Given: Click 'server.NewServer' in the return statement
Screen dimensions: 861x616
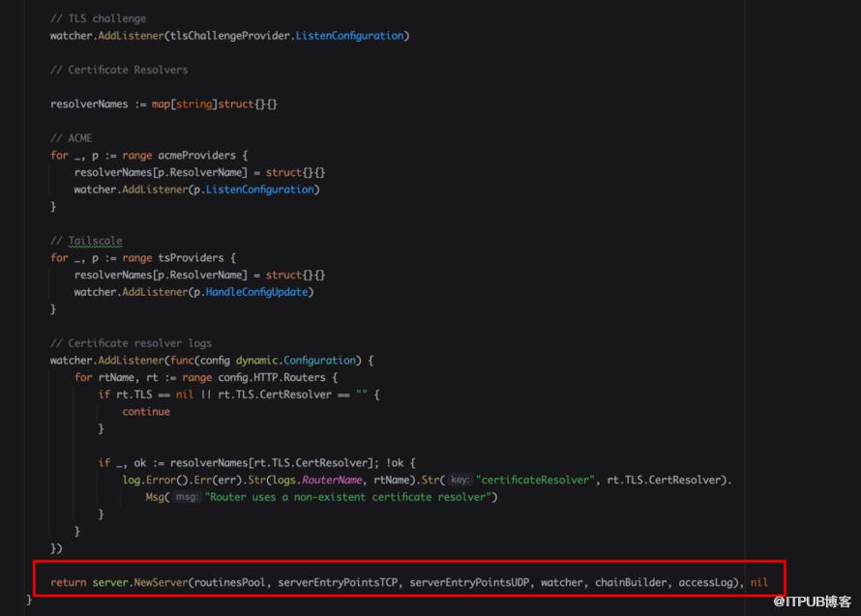Looking at the screenshot, I should [x=140, y=582].
